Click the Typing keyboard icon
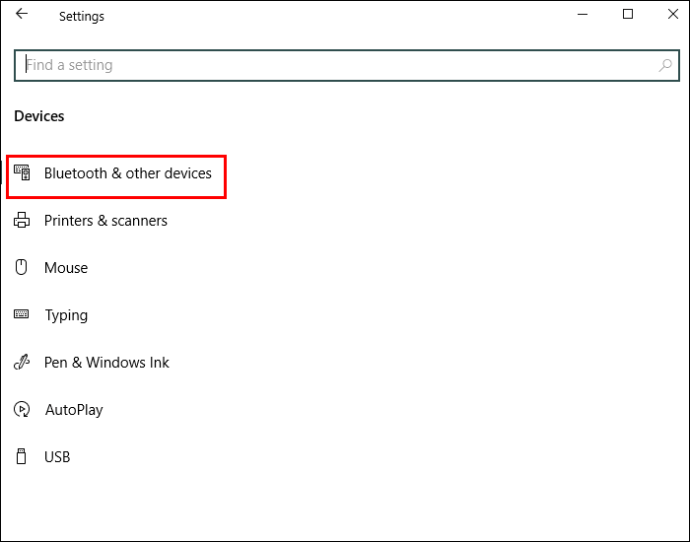Image resolution: width=690 pixels, height=542 pixels. click(x=22, y=315)
